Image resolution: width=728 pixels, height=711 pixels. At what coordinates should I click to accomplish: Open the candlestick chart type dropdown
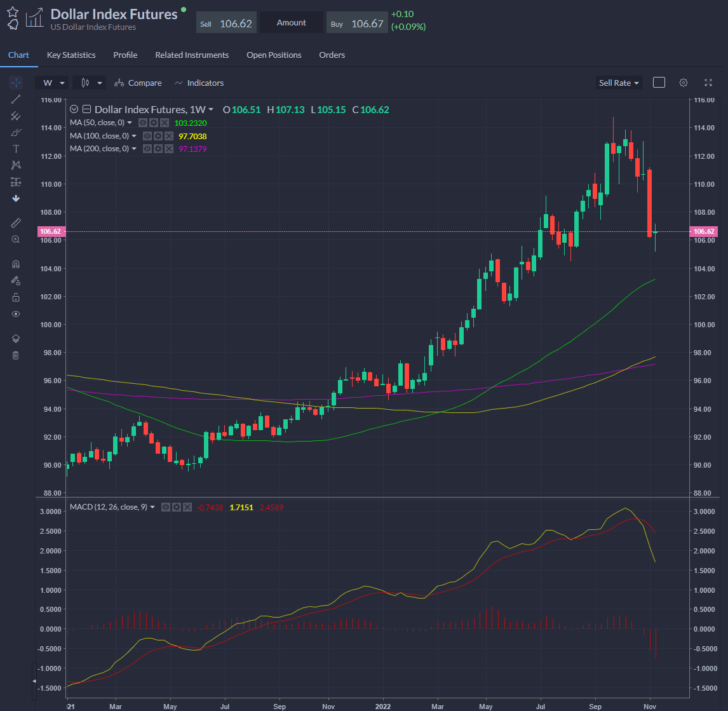click(x=90, y=83)
